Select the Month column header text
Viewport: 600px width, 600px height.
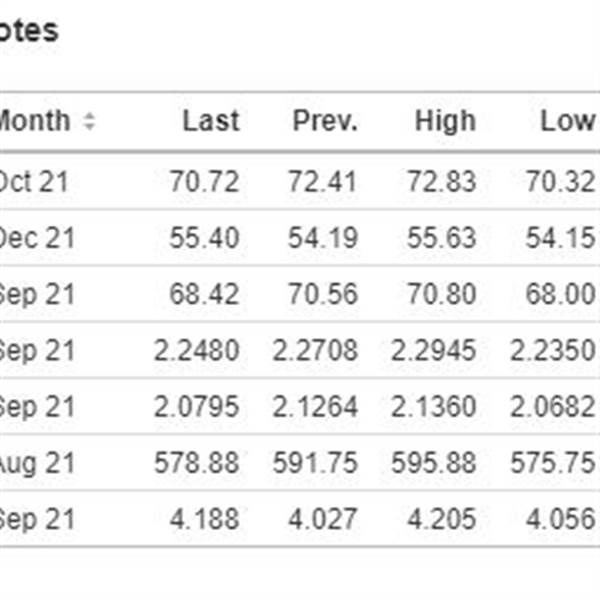[x=35, y=121]
